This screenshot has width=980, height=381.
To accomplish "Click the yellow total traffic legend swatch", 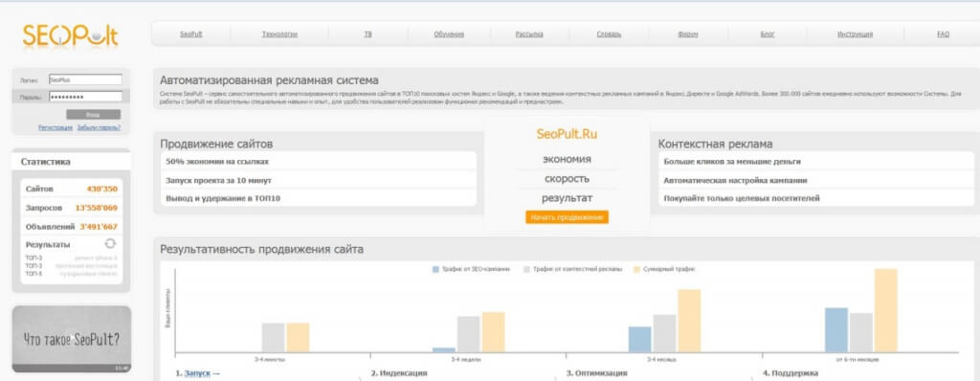I will tap(636, 269).
